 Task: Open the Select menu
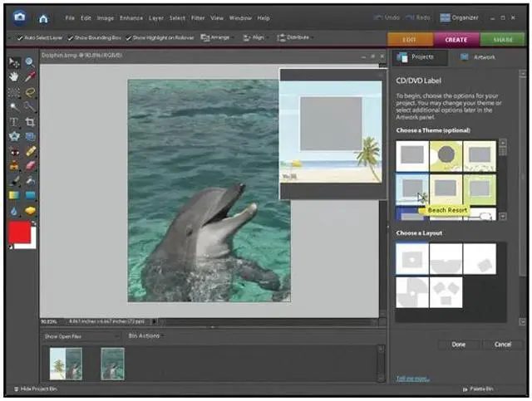(177, 18)
